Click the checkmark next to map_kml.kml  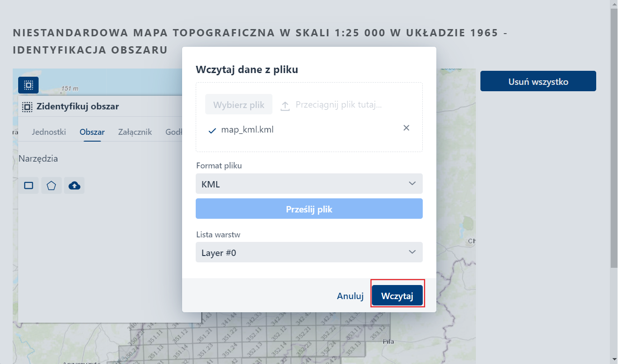click(x=211, y=130)
